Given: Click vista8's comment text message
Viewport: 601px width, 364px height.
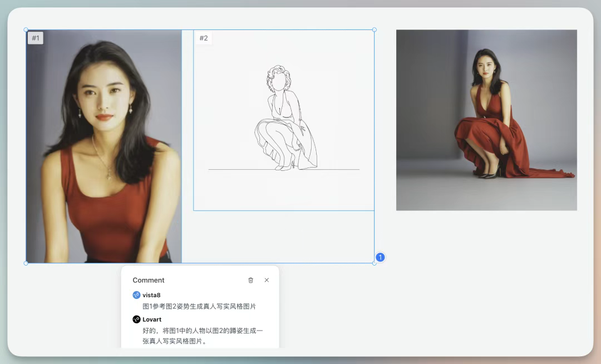Looking at the screenshot, I should tap(199, 306).
